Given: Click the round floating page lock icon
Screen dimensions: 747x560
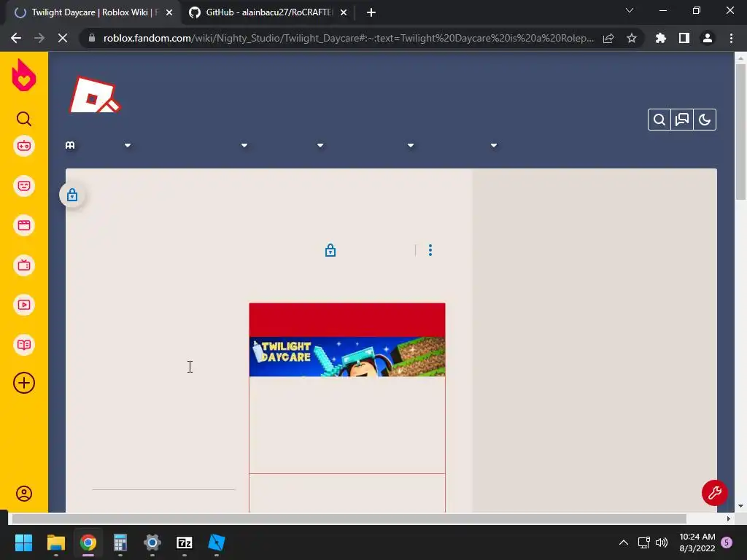Looking at the screenshot, I should click(72, 195).
